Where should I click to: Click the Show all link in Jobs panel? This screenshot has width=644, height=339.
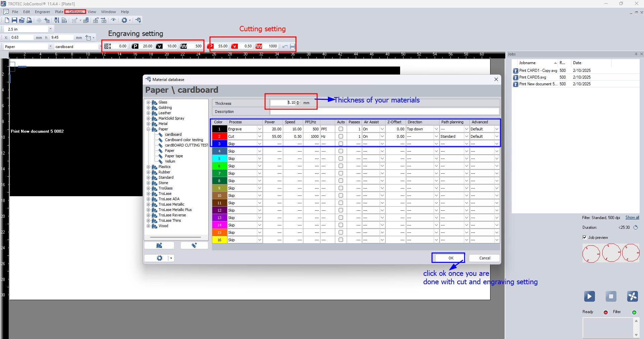tap(632, 217)
